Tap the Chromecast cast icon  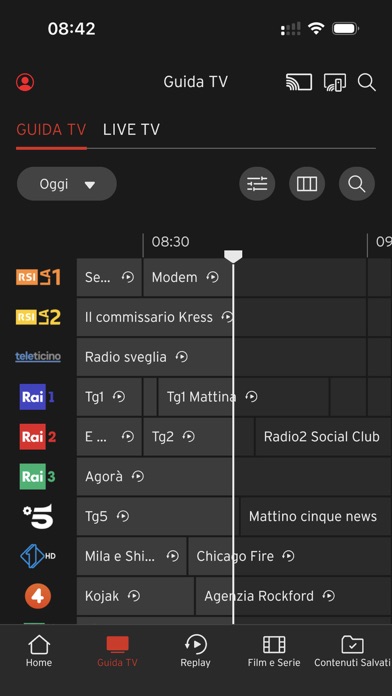[299, 82]
